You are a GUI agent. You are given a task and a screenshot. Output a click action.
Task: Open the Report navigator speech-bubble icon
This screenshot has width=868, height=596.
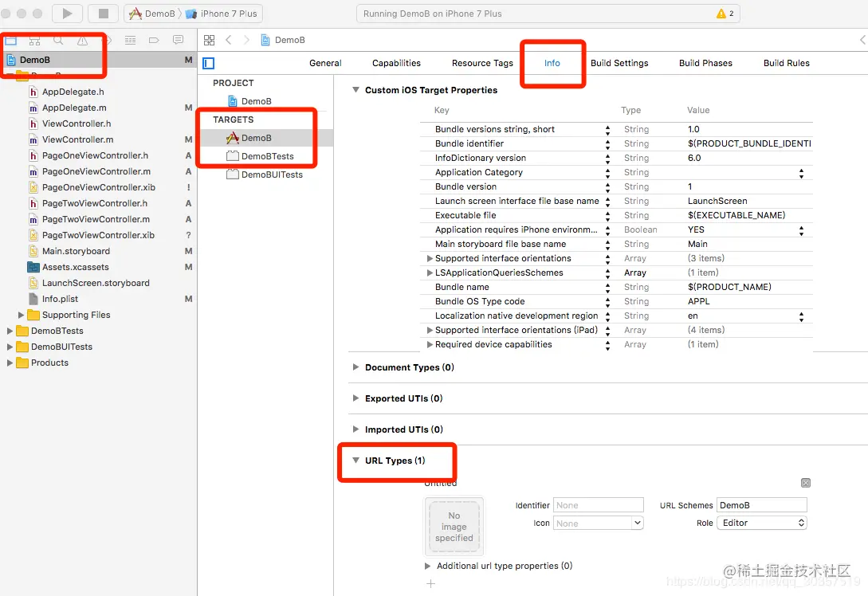178,40
